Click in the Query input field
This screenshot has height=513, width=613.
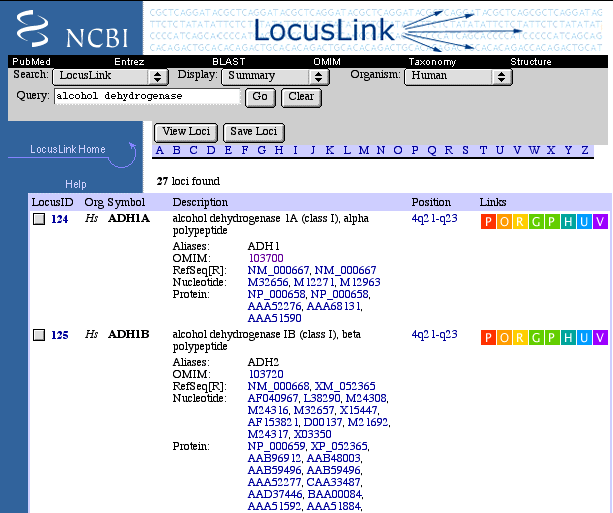[147, 96]
